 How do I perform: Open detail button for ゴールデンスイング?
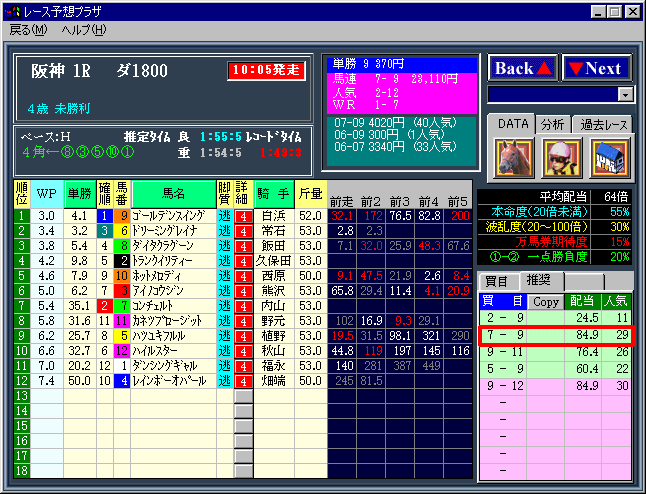[243, 215]
